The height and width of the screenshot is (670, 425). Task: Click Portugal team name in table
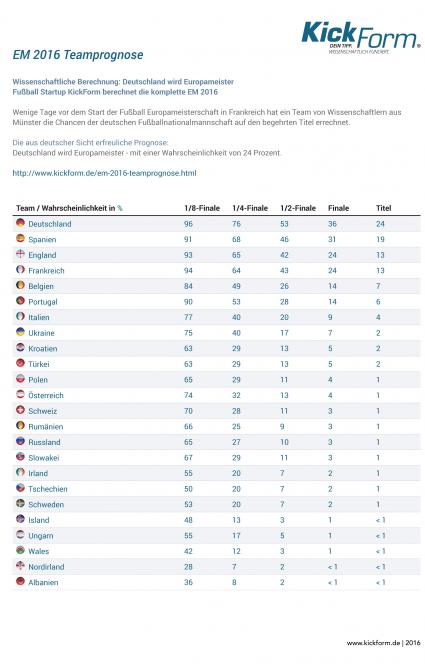pyautogui.click(x=43, y=302)
